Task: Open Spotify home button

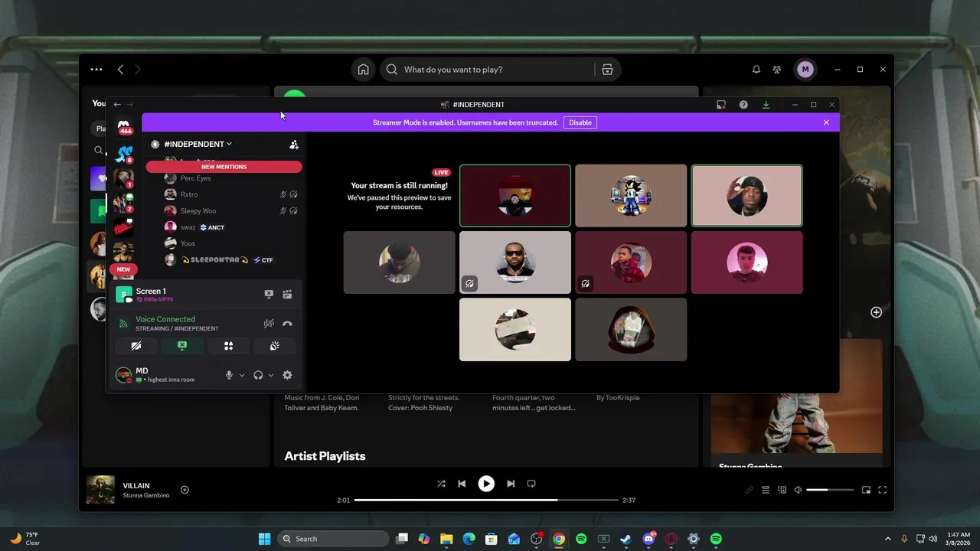Action: 363,70
